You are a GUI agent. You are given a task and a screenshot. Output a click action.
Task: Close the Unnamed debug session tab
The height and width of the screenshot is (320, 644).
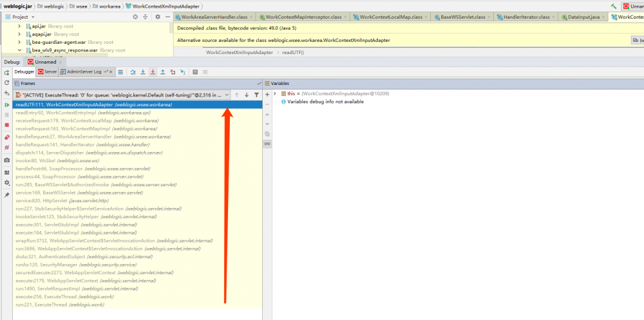click(61, 62)
